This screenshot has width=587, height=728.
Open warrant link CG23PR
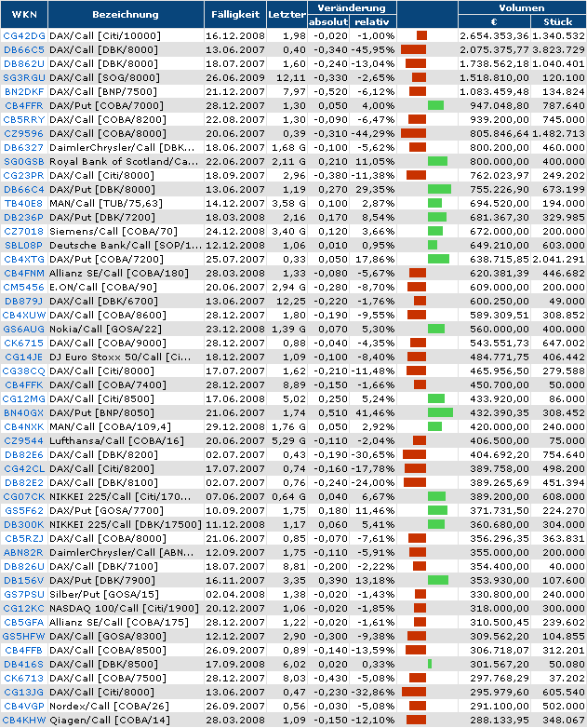coord(24,176)
